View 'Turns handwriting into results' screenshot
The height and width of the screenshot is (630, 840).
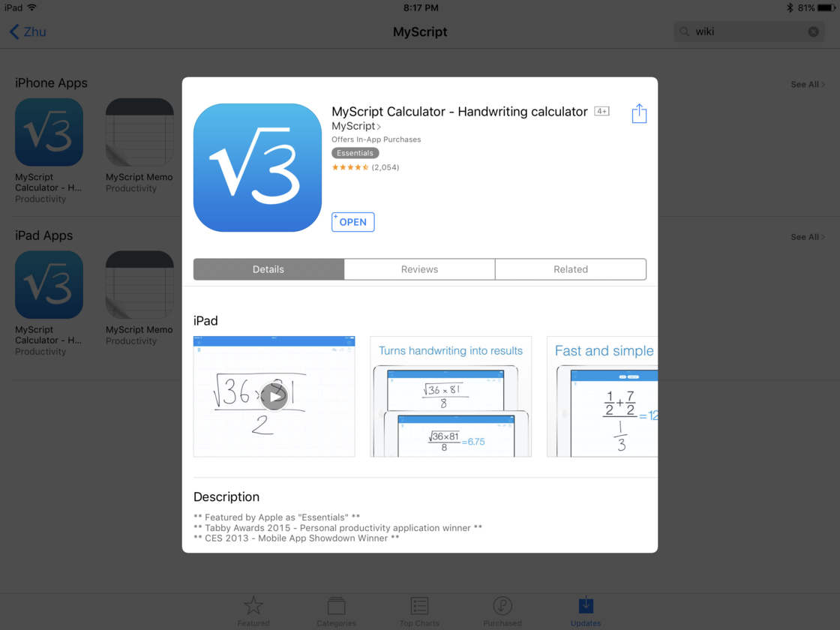coord(451,397)
